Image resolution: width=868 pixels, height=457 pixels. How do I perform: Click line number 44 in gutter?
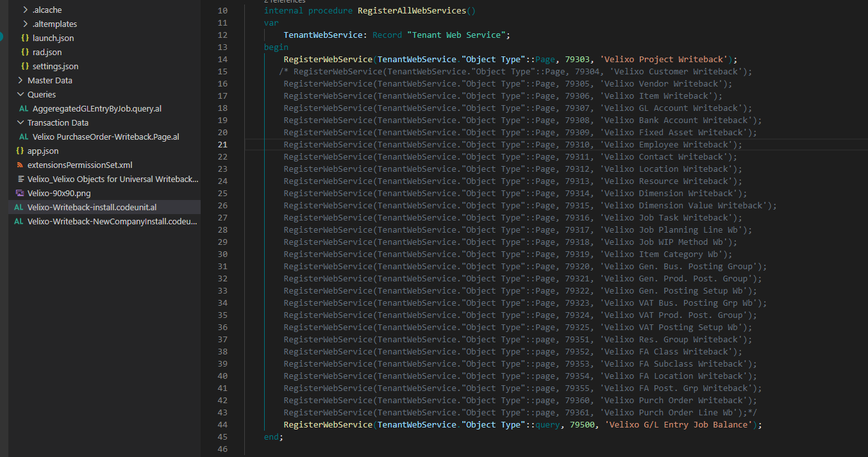click(222, 424)
